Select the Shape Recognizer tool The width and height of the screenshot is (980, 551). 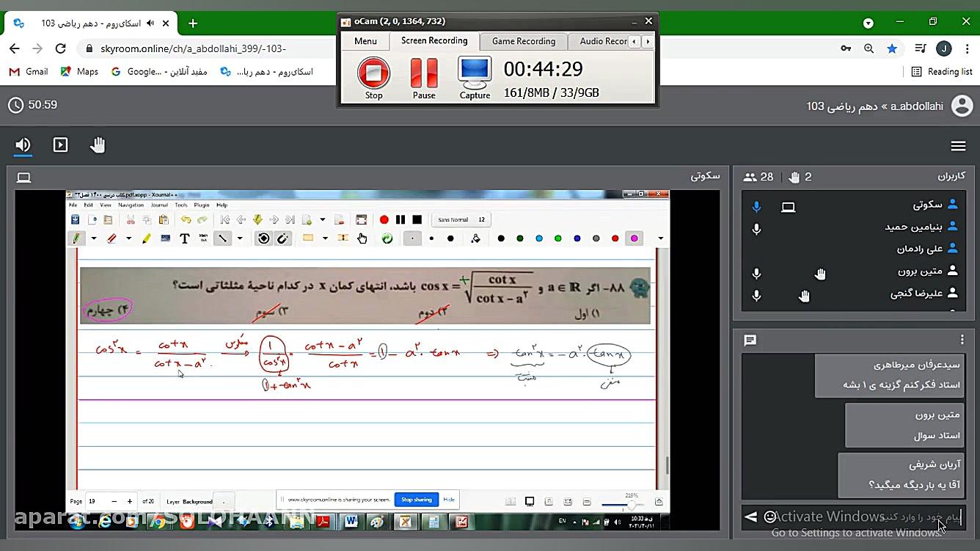(261, 238)
